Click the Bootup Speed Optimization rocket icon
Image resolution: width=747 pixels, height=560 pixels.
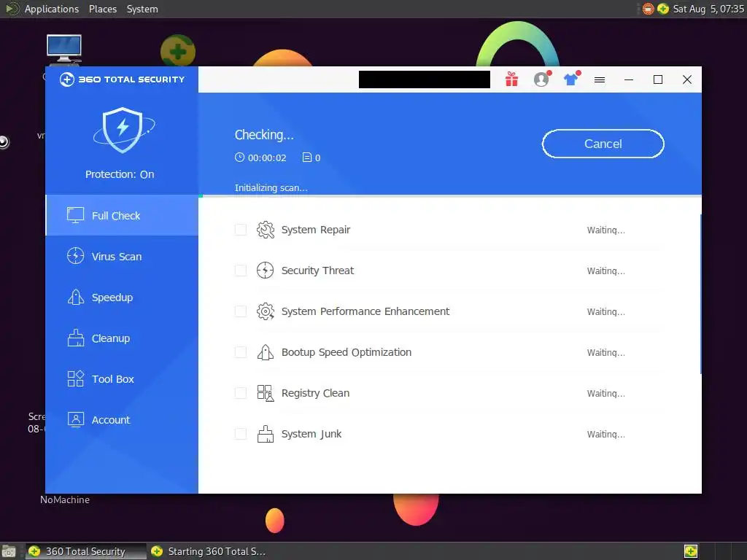click(x=266, y=352)
